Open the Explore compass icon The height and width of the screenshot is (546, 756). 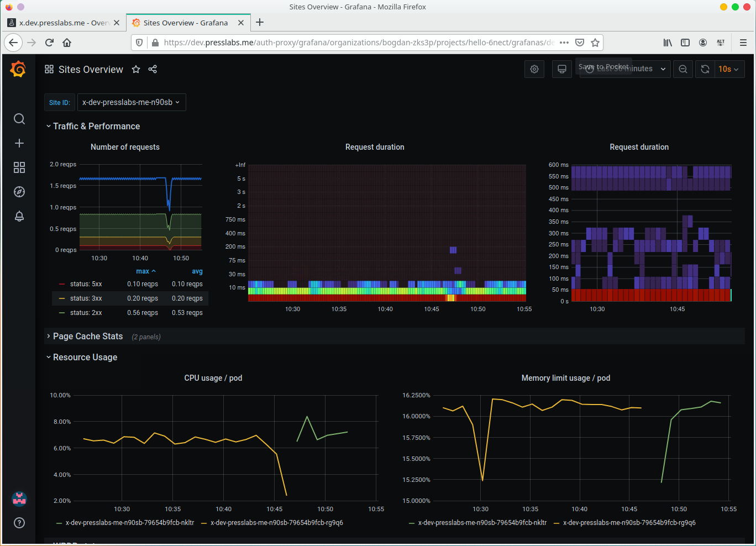[19, 192]
